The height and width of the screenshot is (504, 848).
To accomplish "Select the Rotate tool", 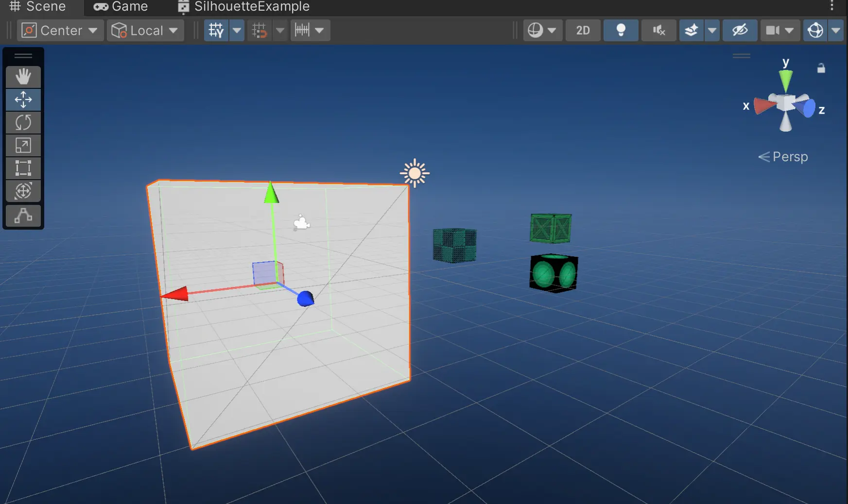I will (x=23, y=122).
